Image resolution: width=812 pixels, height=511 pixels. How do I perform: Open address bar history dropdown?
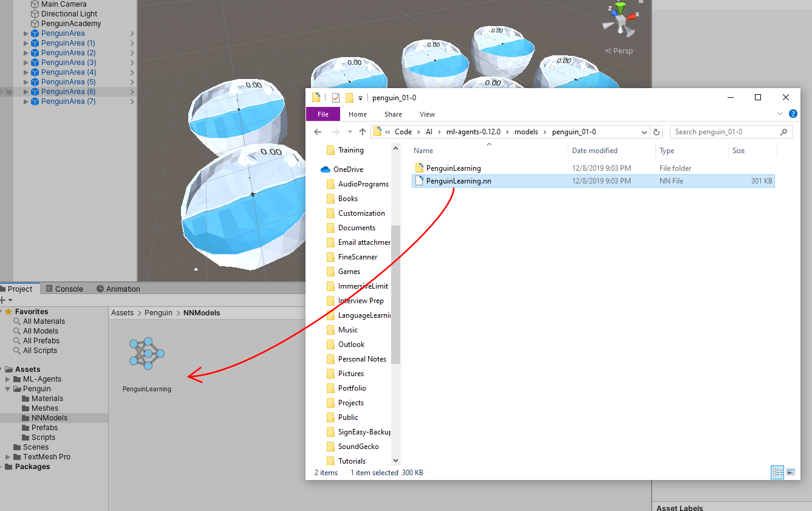[644, 132]
